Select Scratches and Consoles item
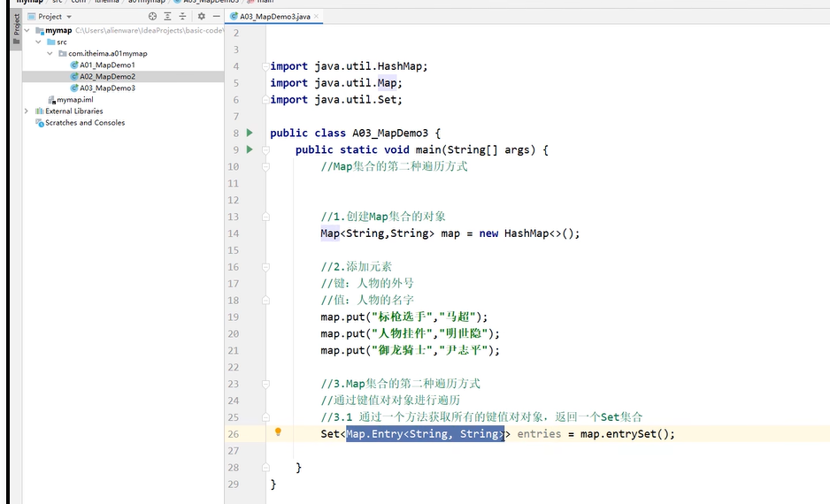Viewport: 830px width, 504px height. pyautogui.click(x=85, y=123)
